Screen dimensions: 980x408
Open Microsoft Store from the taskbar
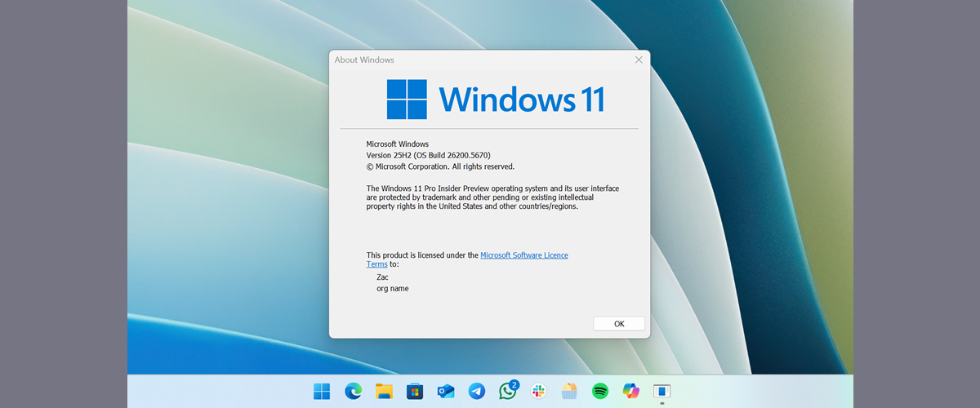point(415,391)
